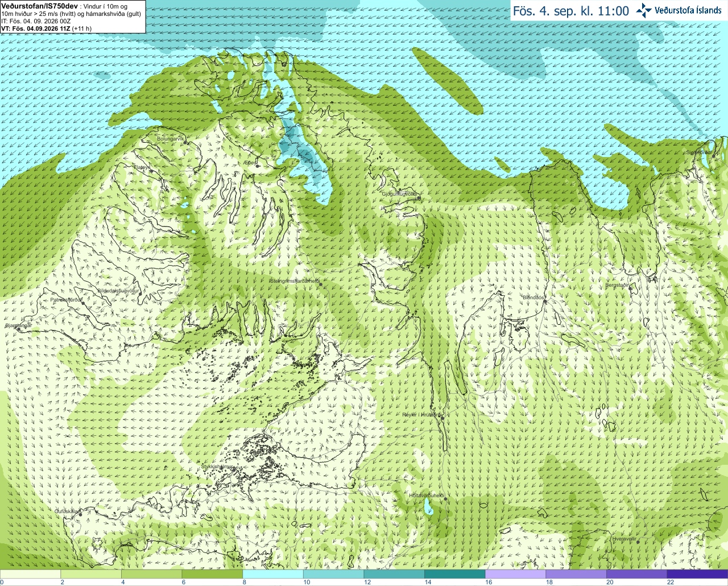This screenshot has height=586, width=728.
Task: Click the Veðurstofa Íslands logo icon
Action: (x=644, y=10)
